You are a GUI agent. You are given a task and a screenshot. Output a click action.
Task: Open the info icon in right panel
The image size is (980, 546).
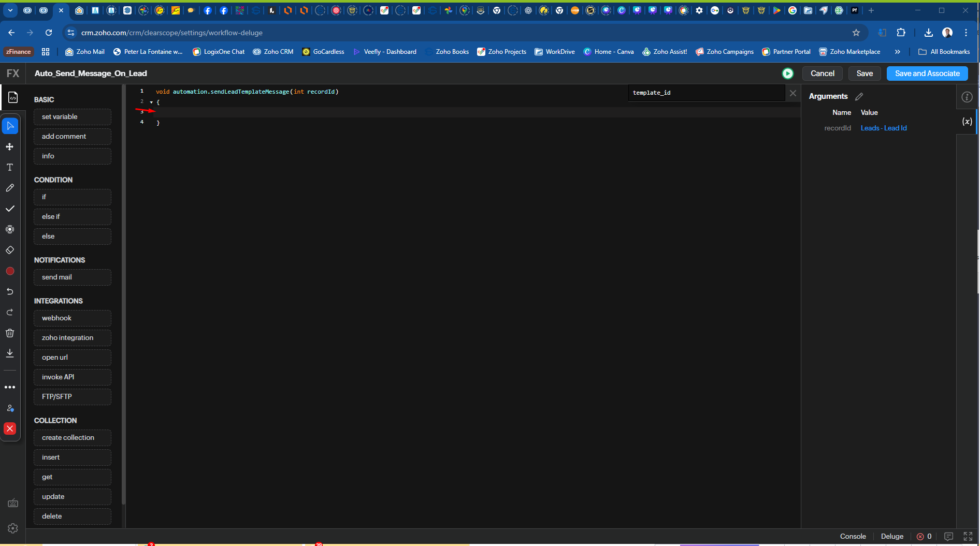point(967,97)
